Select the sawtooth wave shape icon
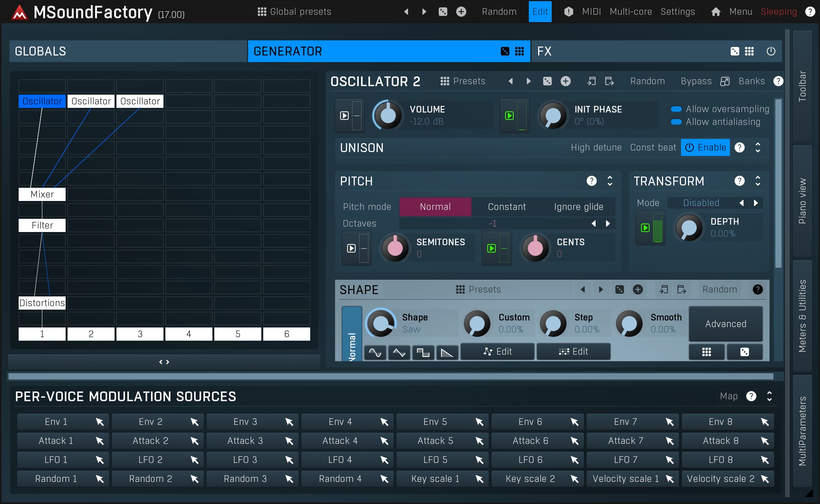820x504 pixels. (x=447, y=352)
